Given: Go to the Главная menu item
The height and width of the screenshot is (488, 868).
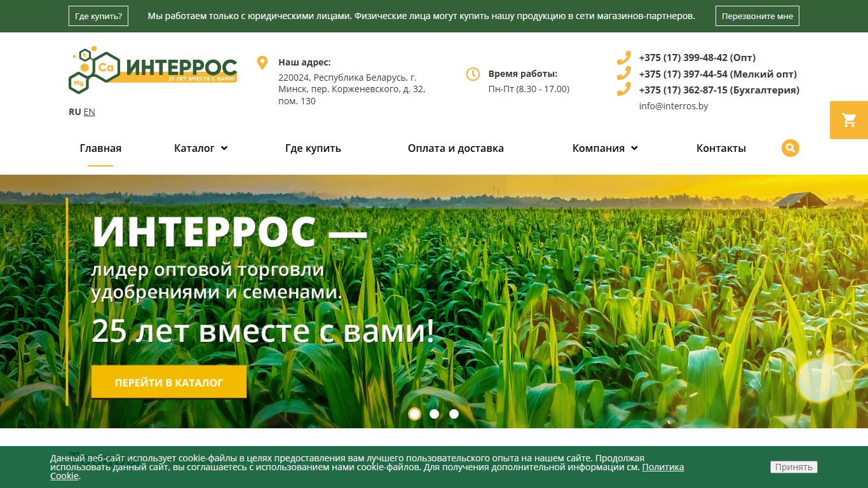Looking at the screenshot, I should (100, 148).
